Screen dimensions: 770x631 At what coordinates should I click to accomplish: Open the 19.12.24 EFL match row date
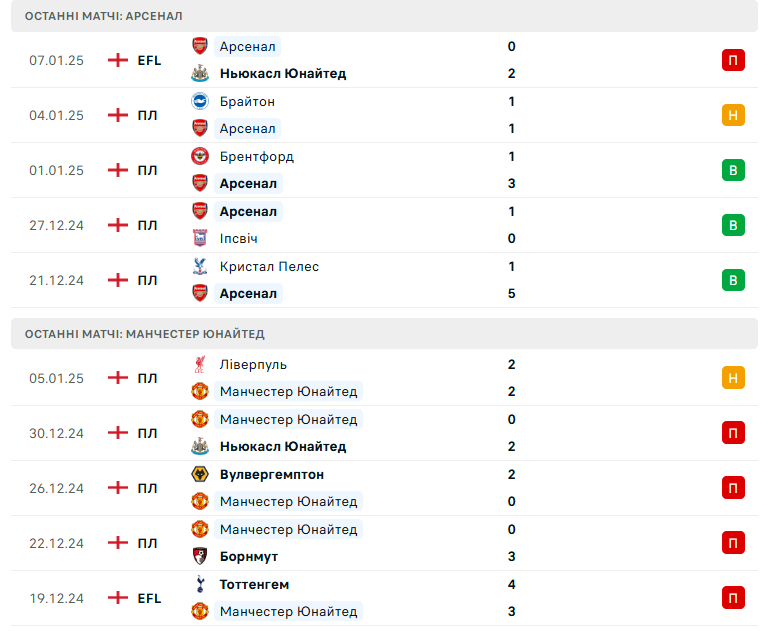click(x=56, y=598)
